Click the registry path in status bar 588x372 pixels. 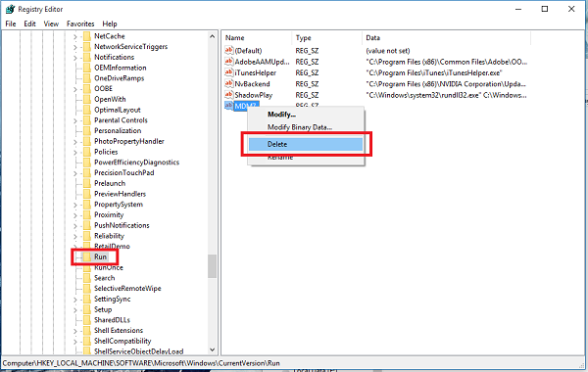(x=141, y=363)
